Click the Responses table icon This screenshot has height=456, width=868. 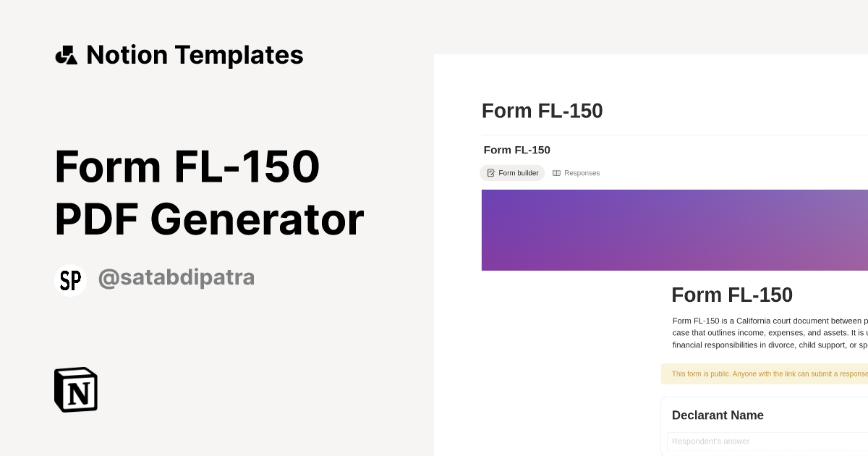556,173
